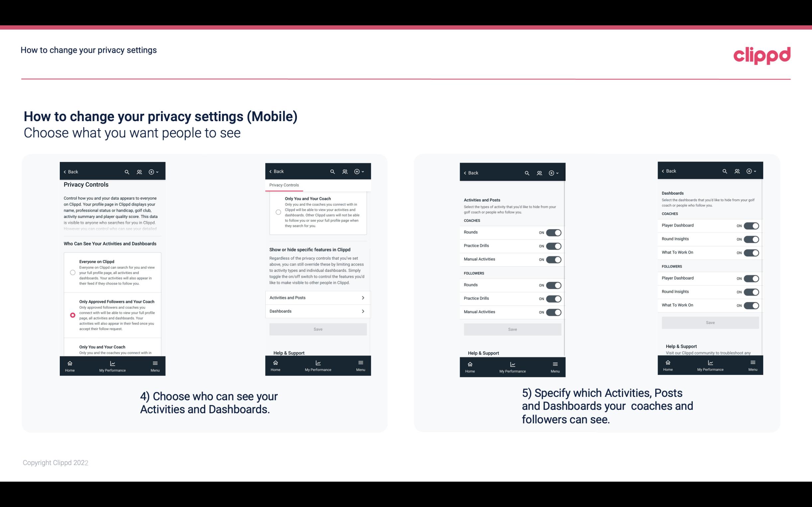Disable What To Work On for Followers

(x=751, y=305)
